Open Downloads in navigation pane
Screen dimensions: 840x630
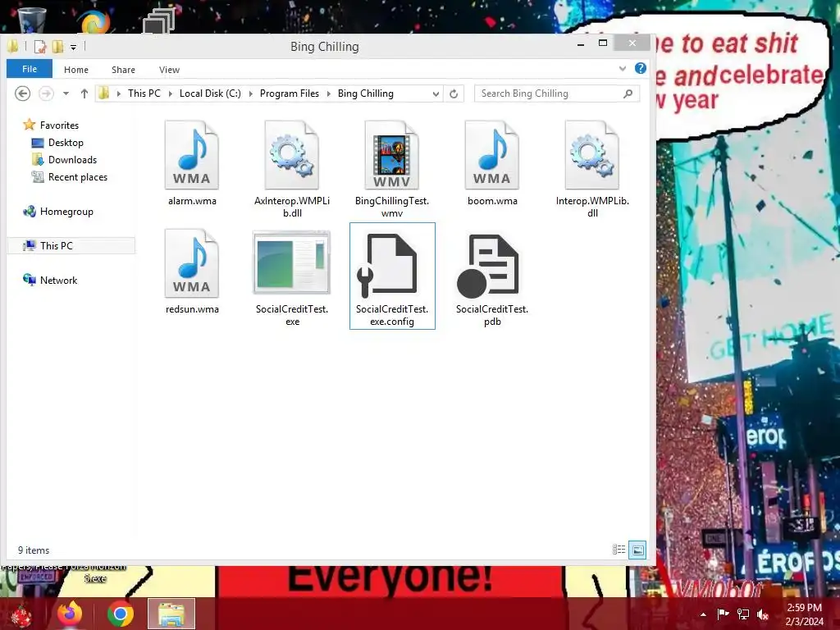tap(72, 160)
